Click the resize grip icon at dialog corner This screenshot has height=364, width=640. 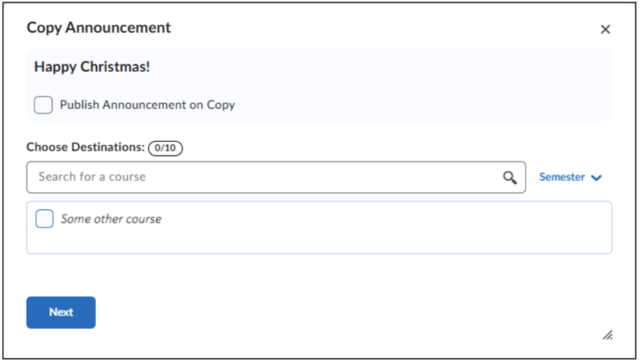[608, 335]
